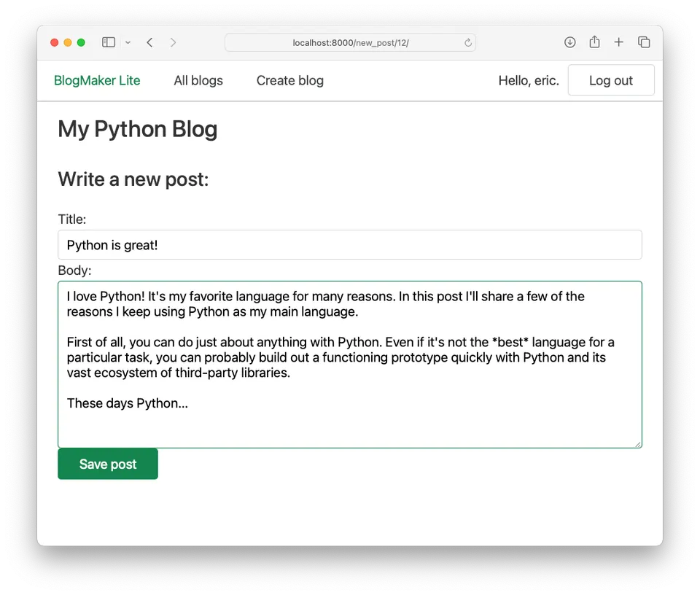Toggle the sidebar icon
Image resolution: width=700 pixels, height=595 pixels.
(x=108, y=42)
